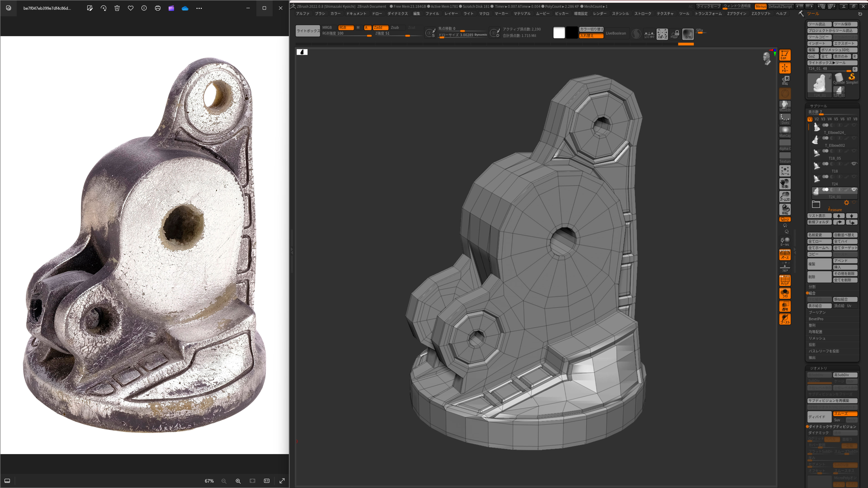The height and width of the screenshot is (488, 868).
Task: Click the Rename (名前変更) button
Action: pyautogui.click(x=819, y=235)
